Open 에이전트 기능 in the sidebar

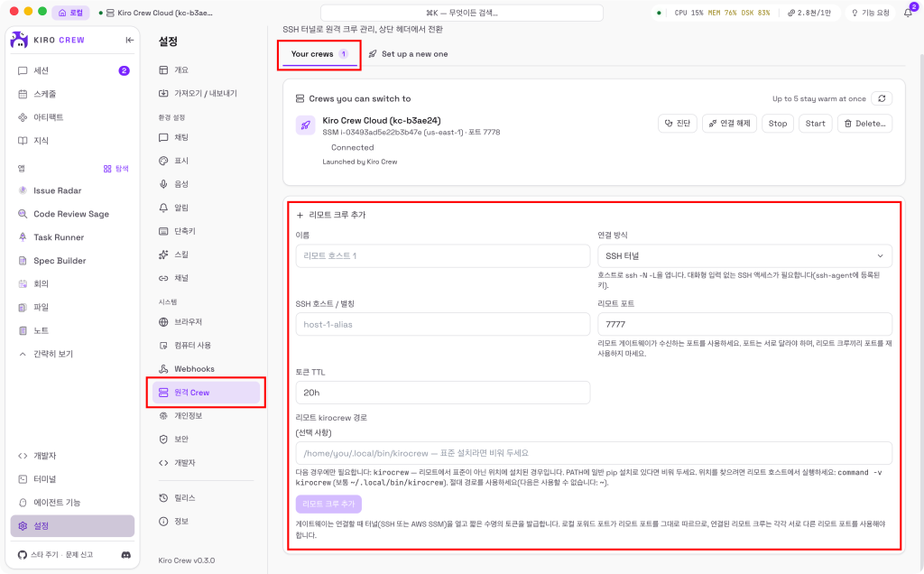pos(72,502)
